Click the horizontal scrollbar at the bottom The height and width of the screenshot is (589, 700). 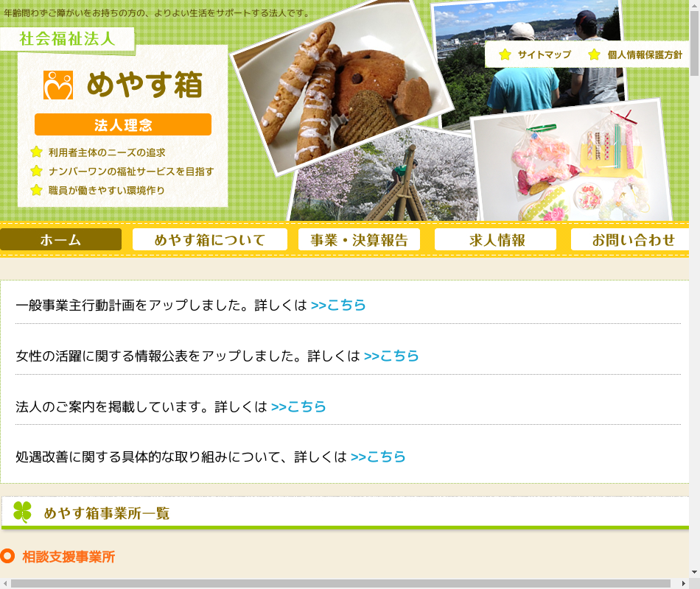tap(340, 584)
